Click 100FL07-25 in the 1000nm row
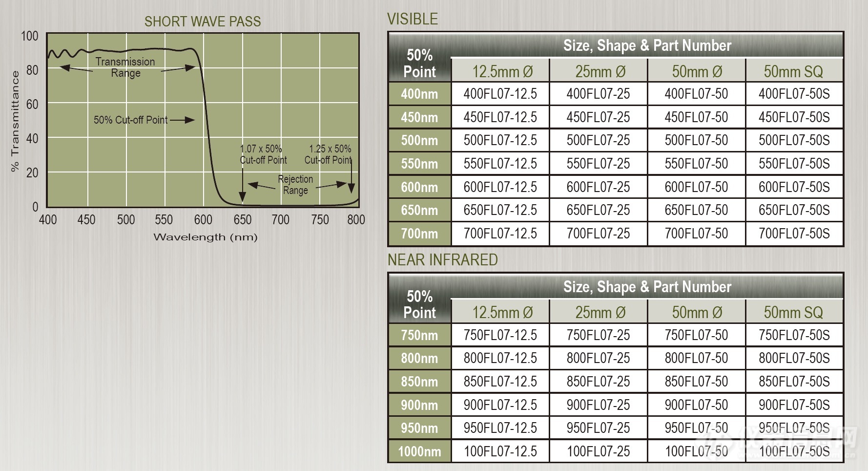 point(598,451)
